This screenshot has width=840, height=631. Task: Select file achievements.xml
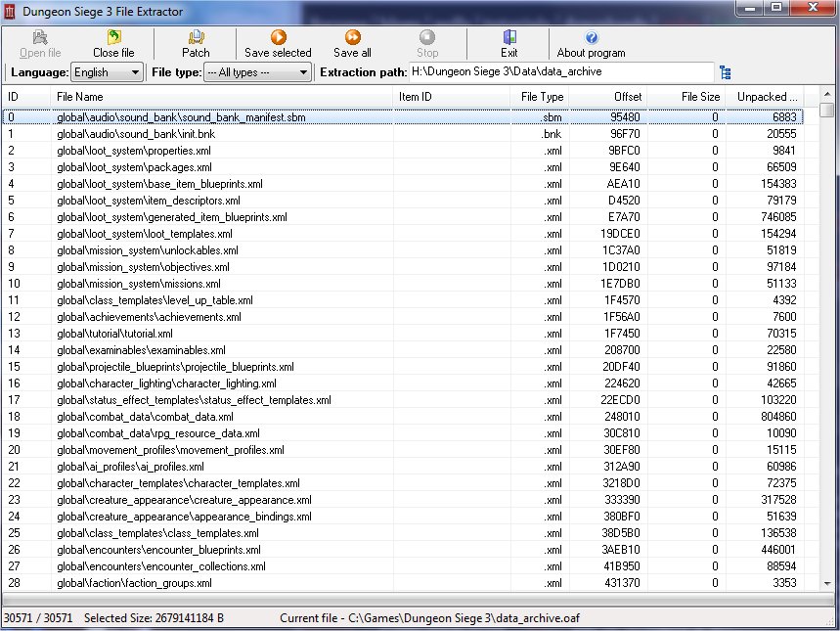pos(403,317)
